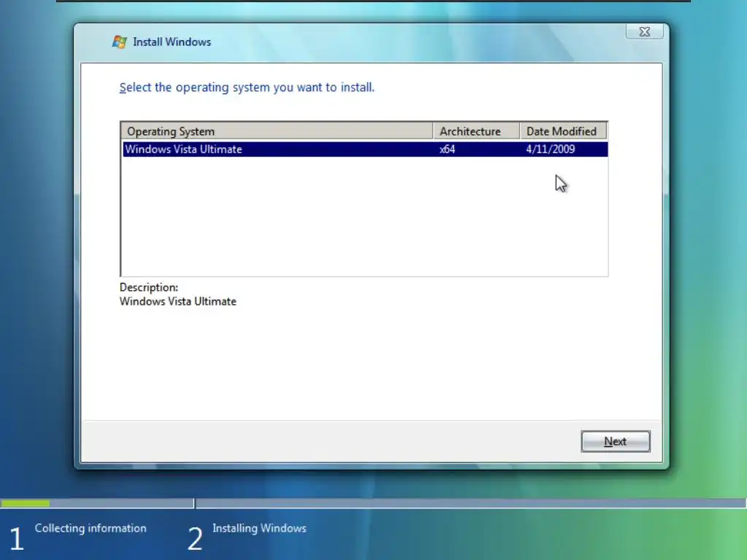Click the Next button
Image resolution: width=747 pixels, height=560 pixels.
(x=615, y=441)
